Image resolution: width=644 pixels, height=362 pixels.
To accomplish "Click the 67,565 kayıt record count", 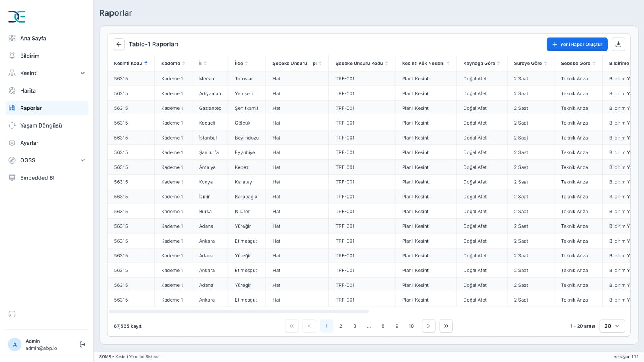I will coord(128,326).
